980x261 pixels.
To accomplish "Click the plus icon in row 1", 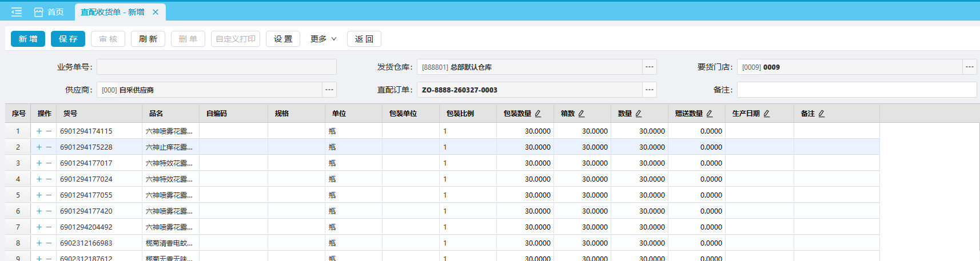I will click(x=39, y=131).
